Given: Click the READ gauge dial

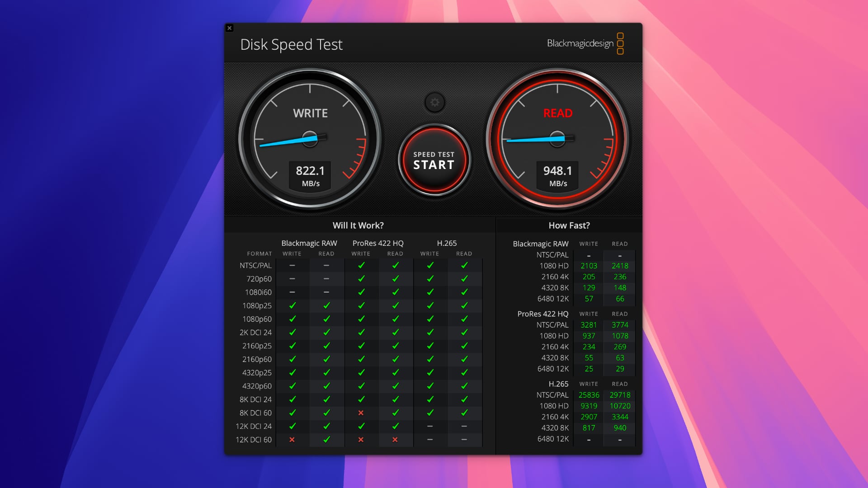Looking at the screenshot, I should coord(557,139).
